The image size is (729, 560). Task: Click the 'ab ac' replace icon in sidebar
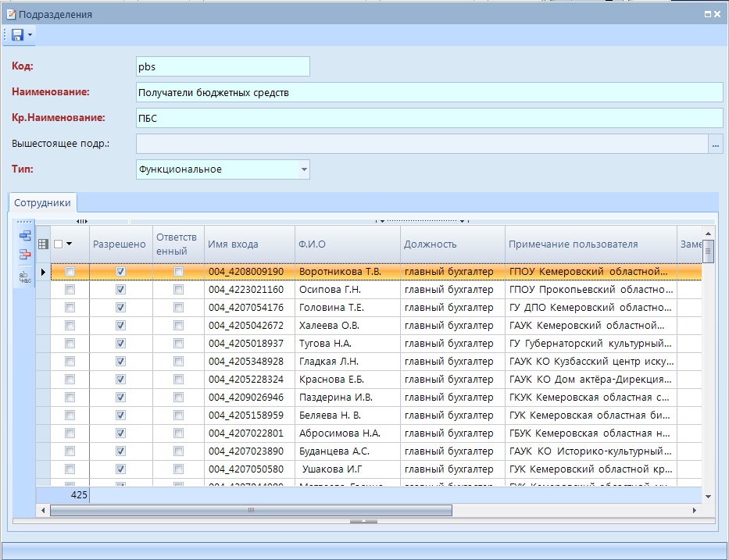click(25, 276)
